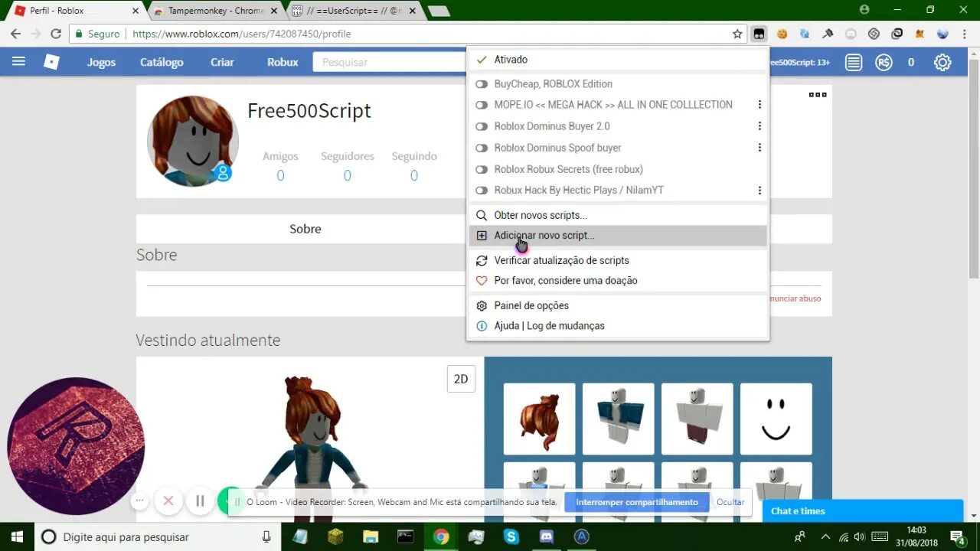Open the Robux balance icon

[884, 62]
